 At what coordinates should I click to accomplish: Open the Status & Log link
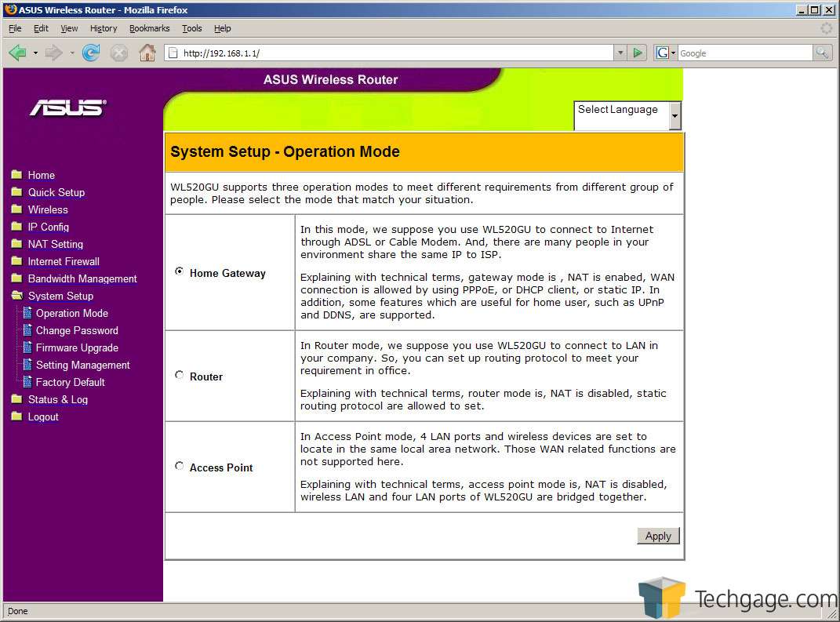(58, 399)
